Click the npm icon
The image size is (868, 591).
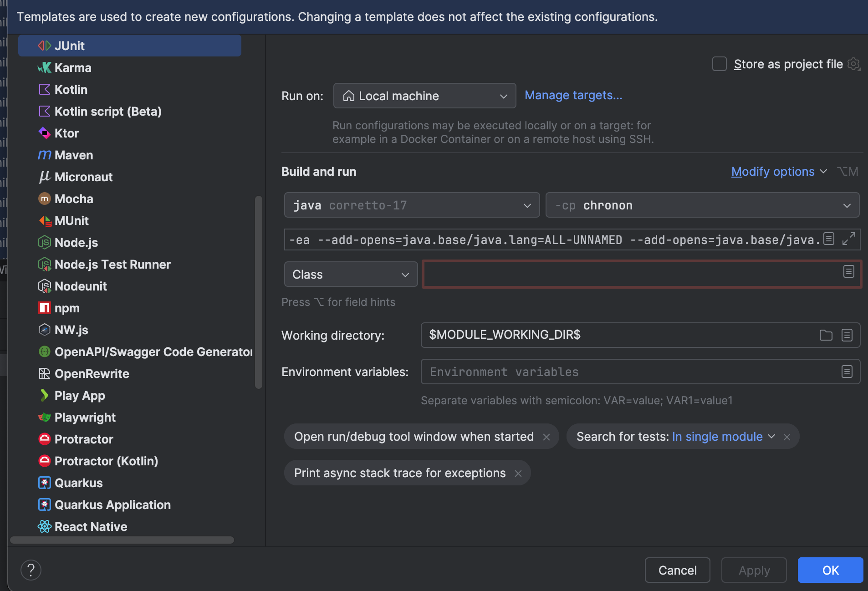(44, 308)
